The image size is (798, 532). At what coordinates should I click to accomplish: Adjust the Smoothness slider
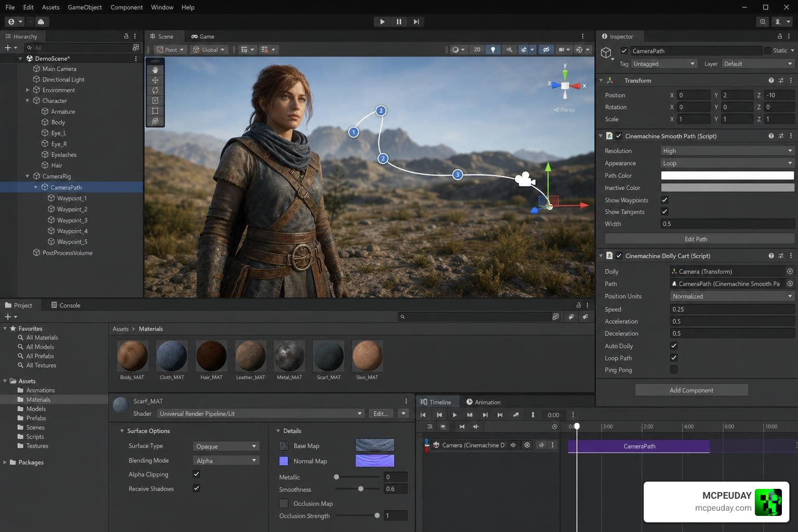(361, 489)
